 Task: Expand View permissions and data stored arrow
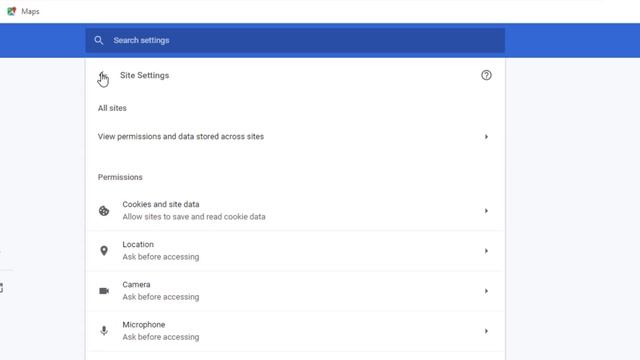tap(486, 137)
